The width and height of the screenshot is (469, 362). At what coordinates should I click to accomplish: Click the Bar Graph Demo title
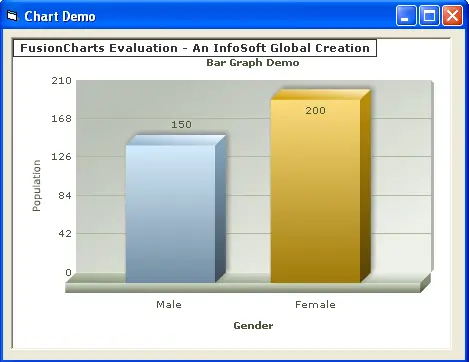253,63
